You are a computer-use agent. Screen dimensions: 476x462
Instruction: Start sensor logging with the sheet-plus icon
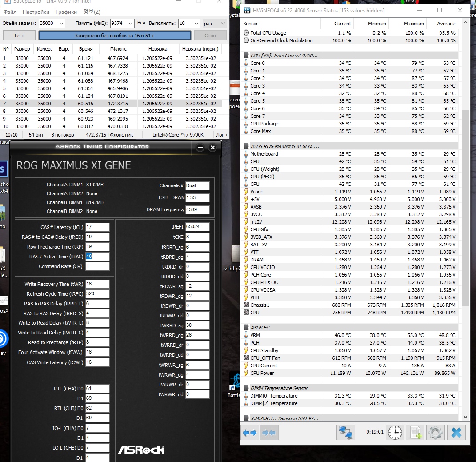pos(415,433)
